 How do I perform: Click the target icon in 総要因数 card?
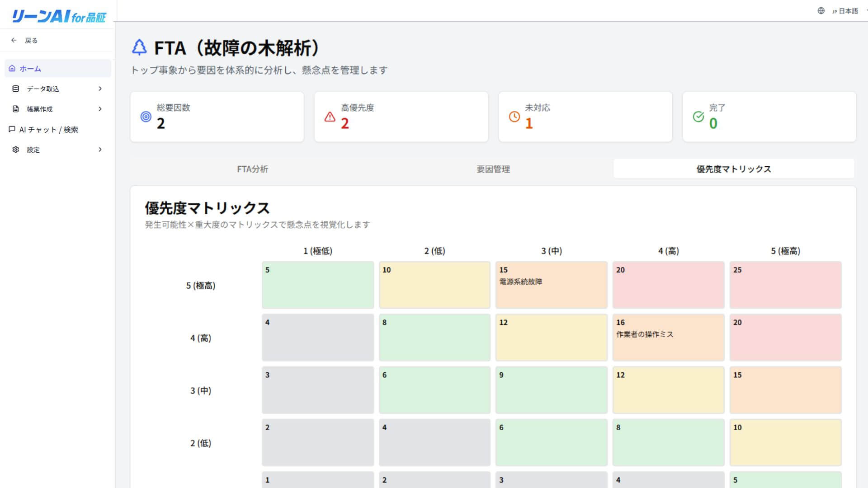tap(146, 117)
